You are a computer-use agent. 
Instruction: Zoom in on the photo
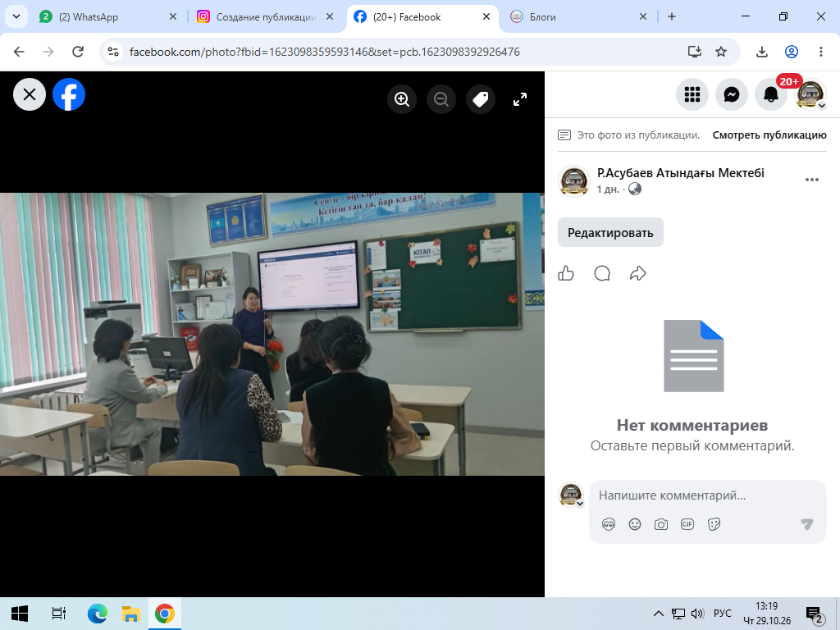[402, 99]
